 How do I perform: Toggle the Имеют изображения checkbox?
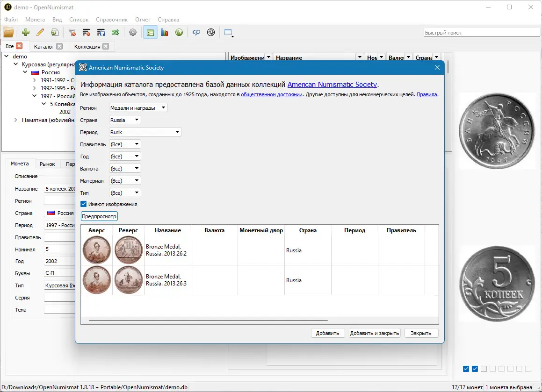tap(83, 204)
